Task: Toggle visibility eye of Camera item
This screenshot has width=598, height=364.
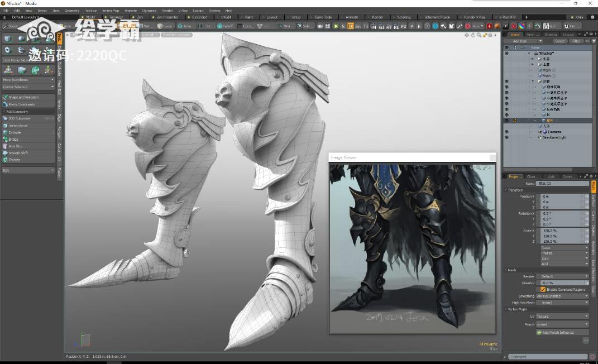Action: 506,132
